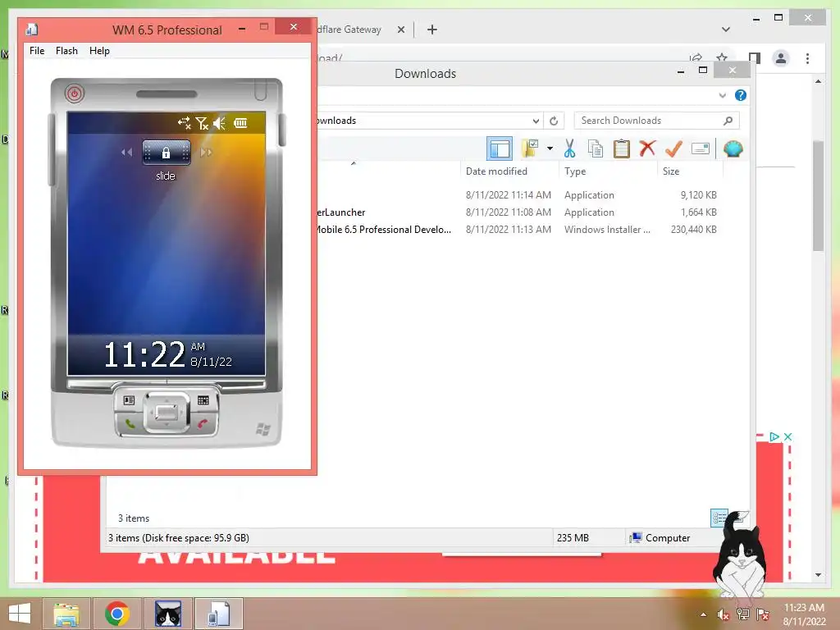Open the Windows Start button
This screenshot has height=630, width=840.
tap(20, 614)
